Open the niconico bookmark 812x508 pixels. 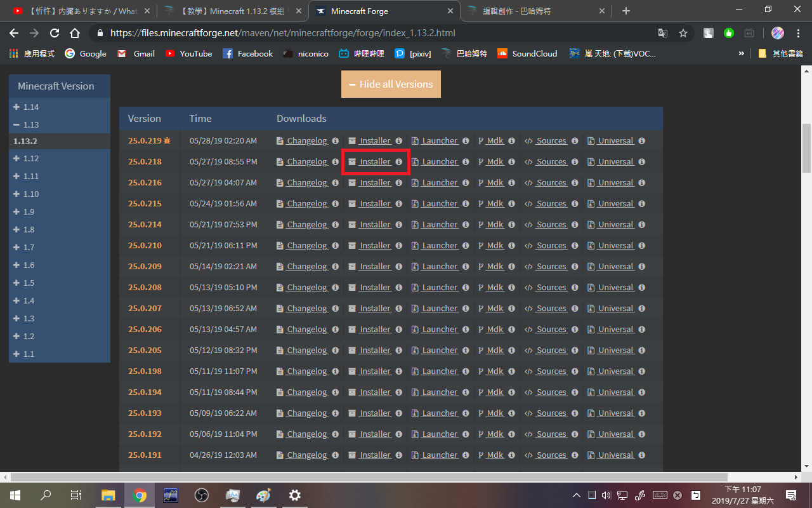[306, 54]
